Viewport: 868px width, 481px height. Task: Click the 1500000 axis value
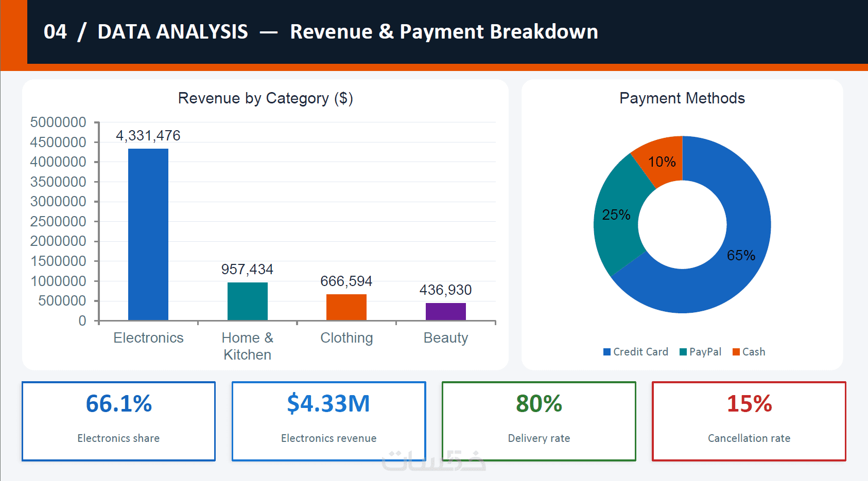click(58, 261)
